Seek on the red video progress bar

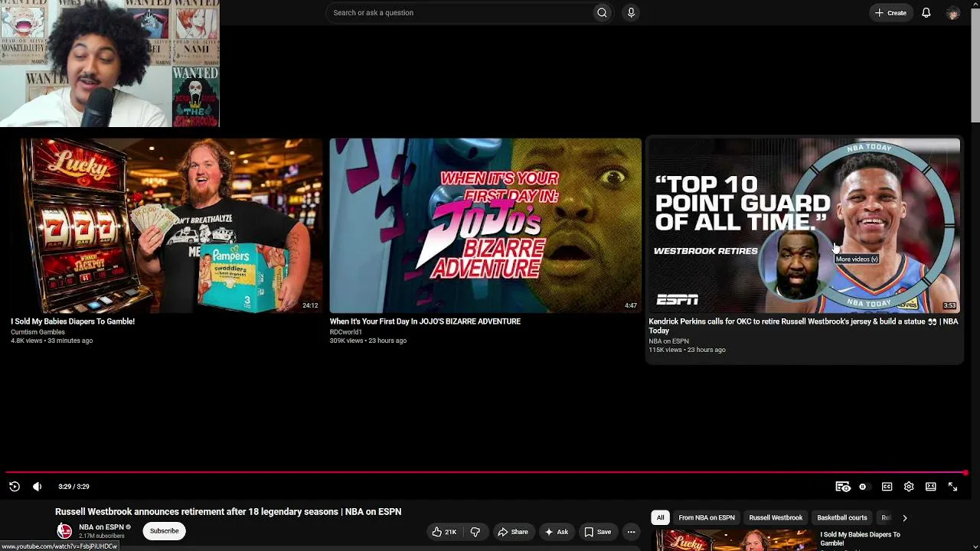point(487,473)
